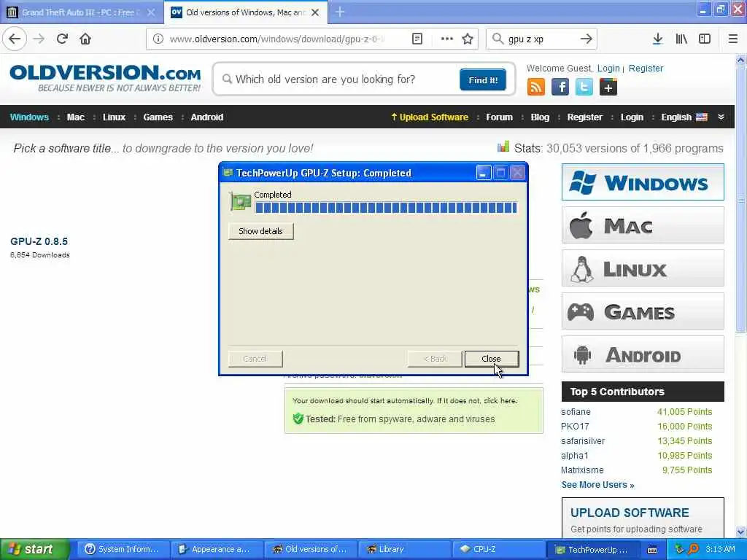This screenshot has width=747, height=560.
Task: Click the search go arrow next to gpu z xp
Action: [587, 39]
